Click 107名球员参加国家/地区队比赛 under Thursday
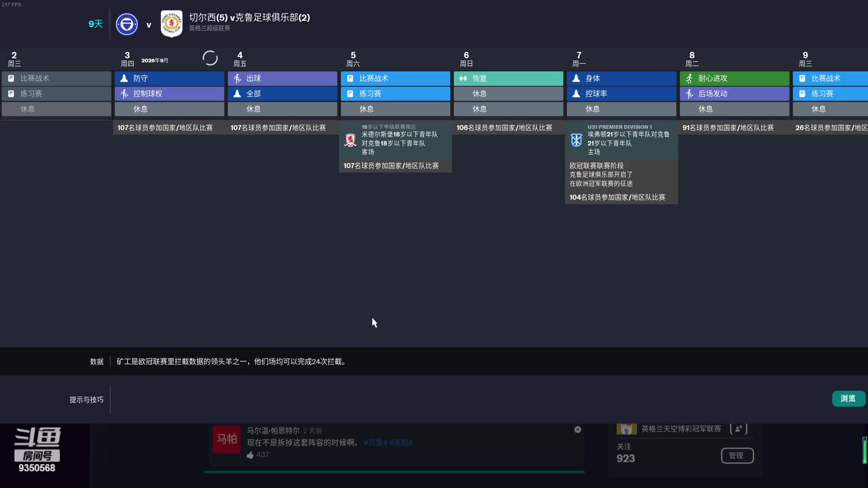 coord(165,128)
